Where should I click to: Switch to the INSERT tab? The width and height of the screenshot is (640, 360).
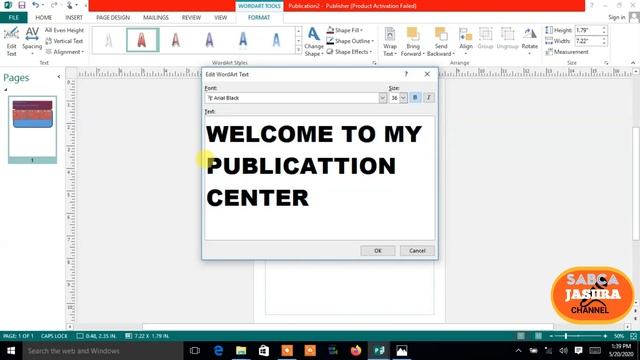[x=74, y=18]
